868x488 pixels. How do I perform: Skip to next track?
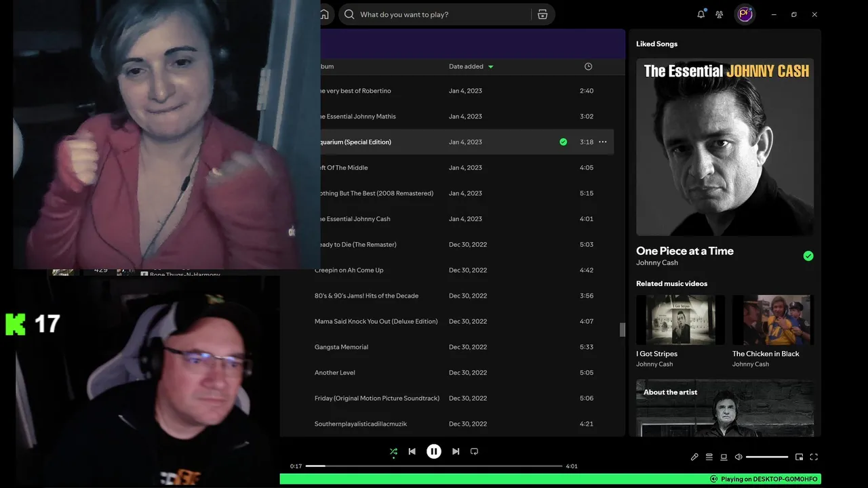(456, 451)
